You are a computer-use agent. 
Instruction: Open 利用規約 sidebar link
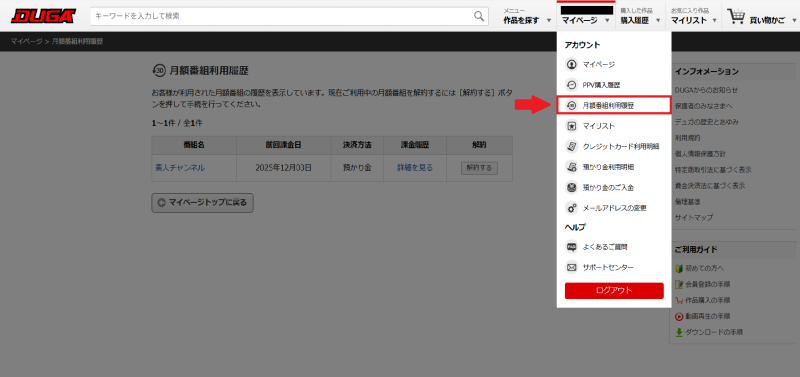(x=687, y=138)
